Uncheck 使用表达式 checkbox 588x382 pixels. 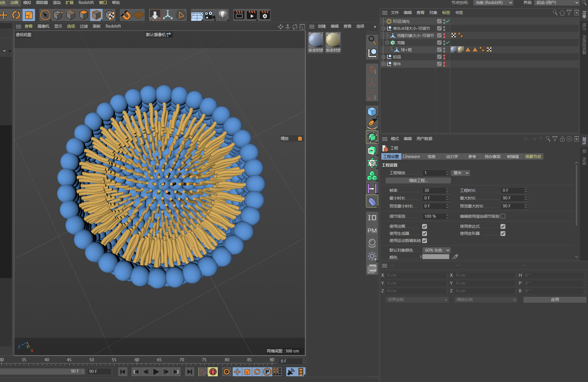(x=503, y=227)
